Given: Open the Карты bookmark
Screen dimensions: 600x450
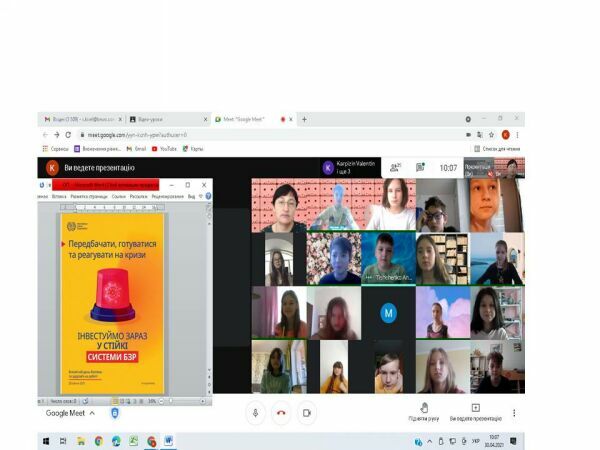Looking at the screenshot, I should (193, 149).
